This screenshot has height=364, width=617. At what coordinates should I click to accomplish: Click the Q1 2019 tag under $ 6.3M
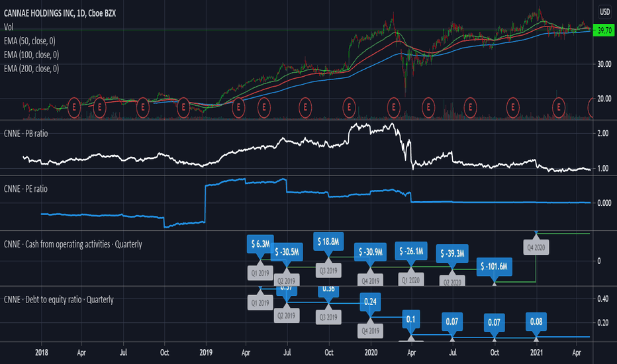[260, 273]
